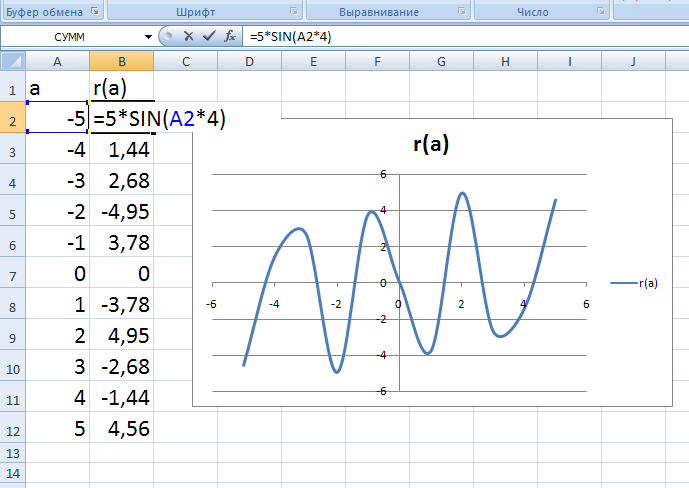Open Number group dialog launcher

pyautogui.click(x=601, y=11)
